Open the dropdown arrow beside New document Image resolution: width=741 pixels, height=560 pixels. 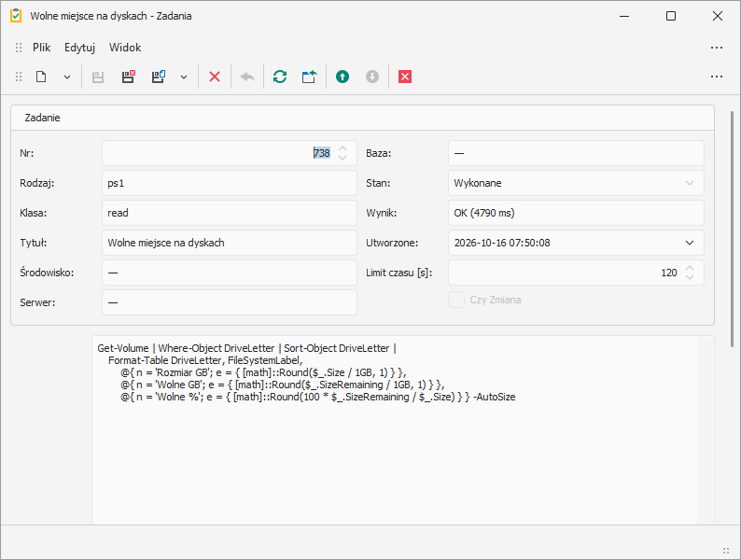click(x=67, y=77)
